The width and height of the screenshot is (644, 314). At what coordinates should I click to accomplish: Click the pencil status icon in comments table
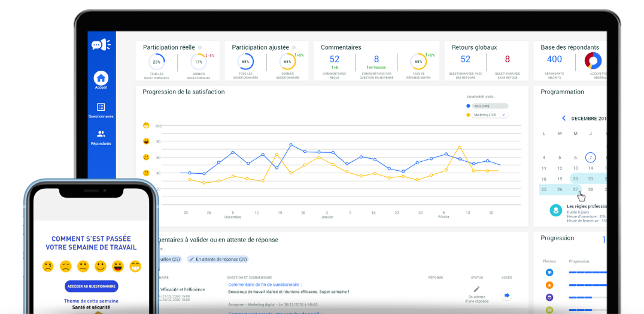476,289
